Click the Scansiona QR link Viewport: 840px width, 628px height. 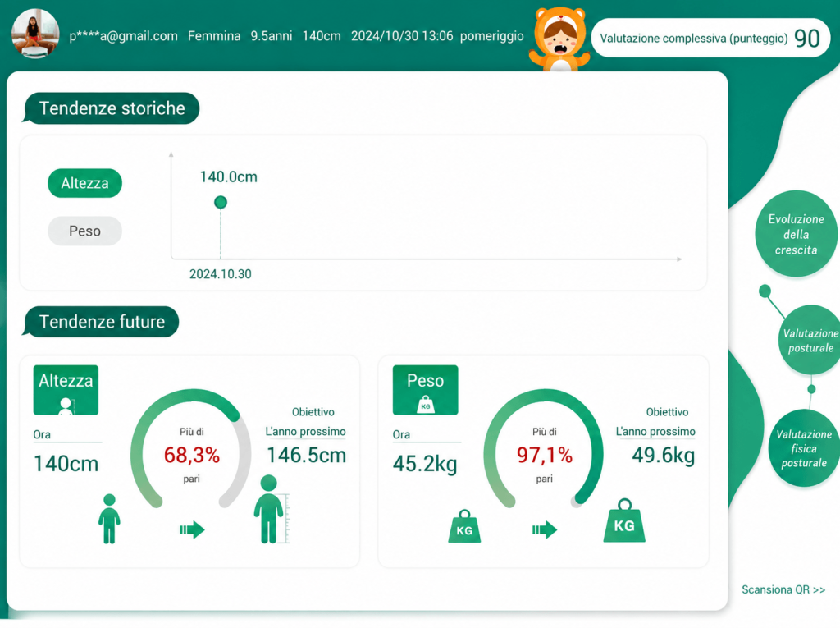pos(783,589)
